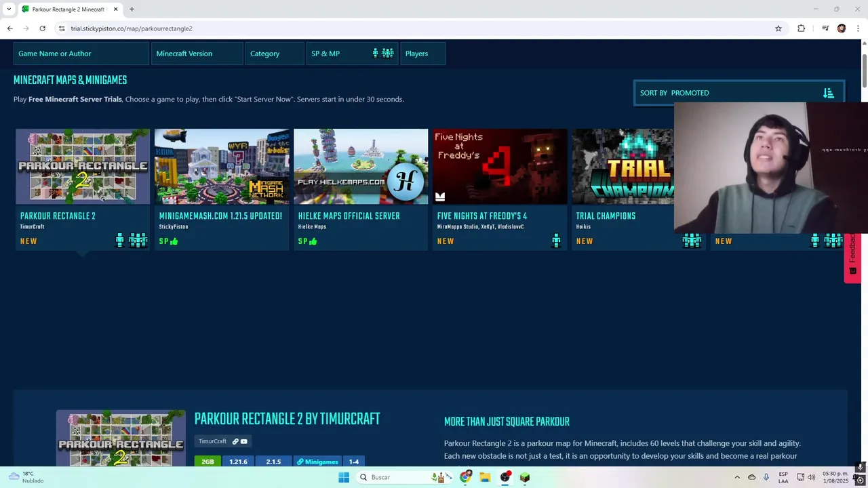Open the Minecraft block icon in taskbar
Image resolution: width=868 pixels, height=488 pixels.
click(x=525, y=477)
